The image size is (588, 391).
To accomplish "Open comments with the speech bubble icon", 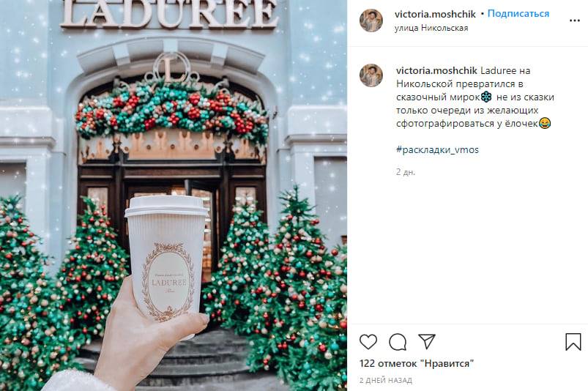I will coord(398,342).
